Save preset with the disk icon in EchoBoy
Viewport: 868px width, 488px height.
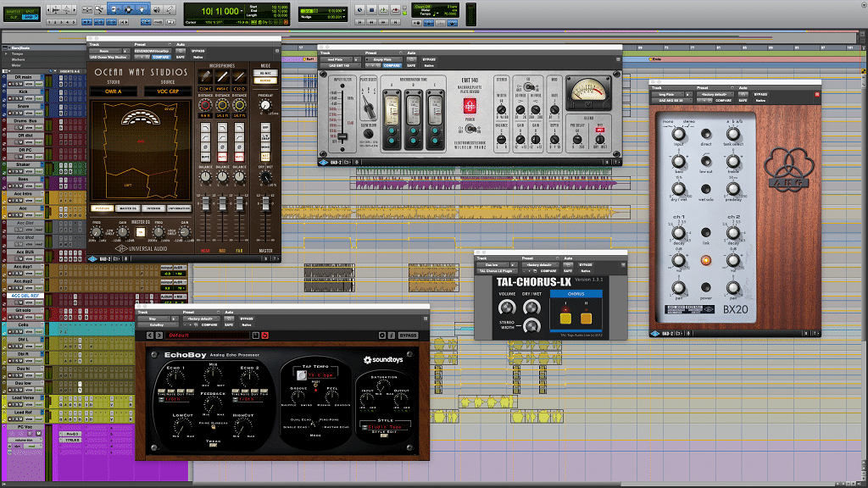(256, 335)
